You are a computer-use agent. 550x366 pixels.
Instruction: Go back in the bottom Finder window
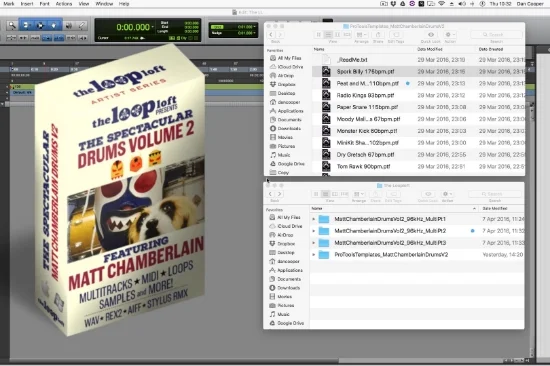(270, 194)
